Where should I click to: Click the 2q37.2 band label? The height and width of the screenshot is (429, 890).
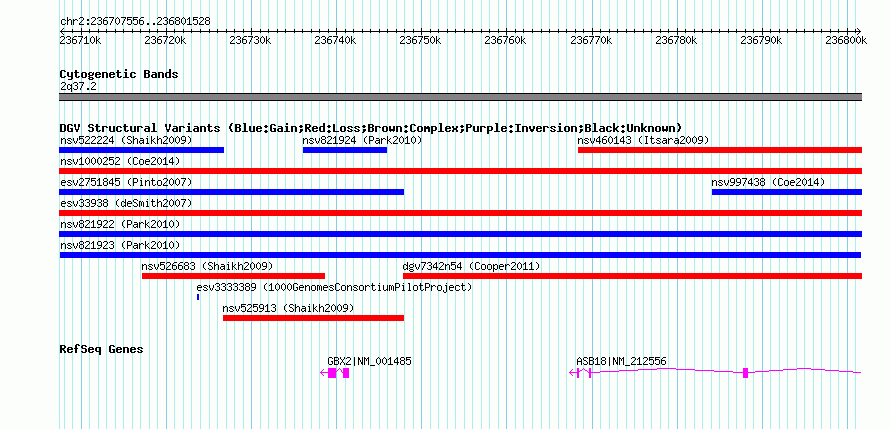click(78, 86)
